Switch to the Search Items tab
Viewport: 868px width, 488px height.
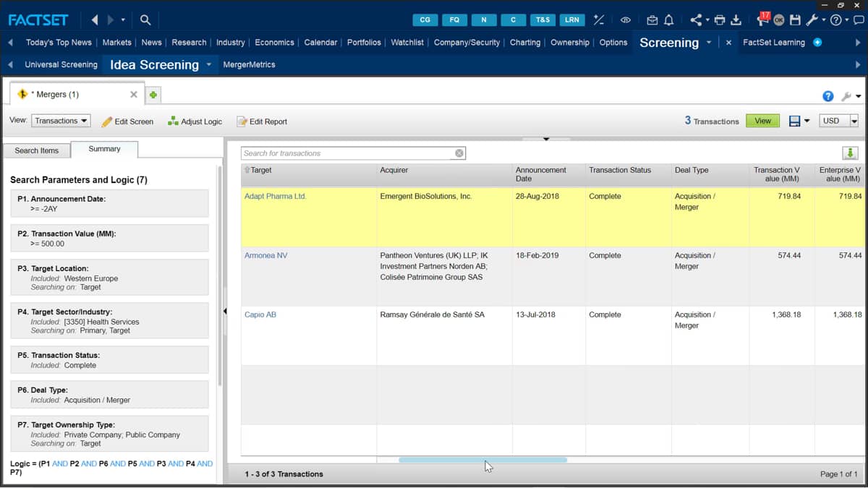[37, 150]
